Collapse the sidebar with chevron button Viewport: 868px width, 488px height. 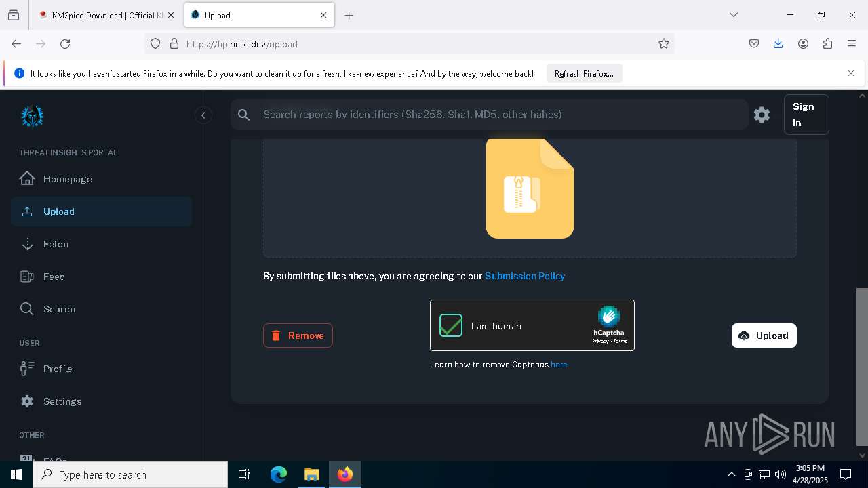(x=203, y=115)
